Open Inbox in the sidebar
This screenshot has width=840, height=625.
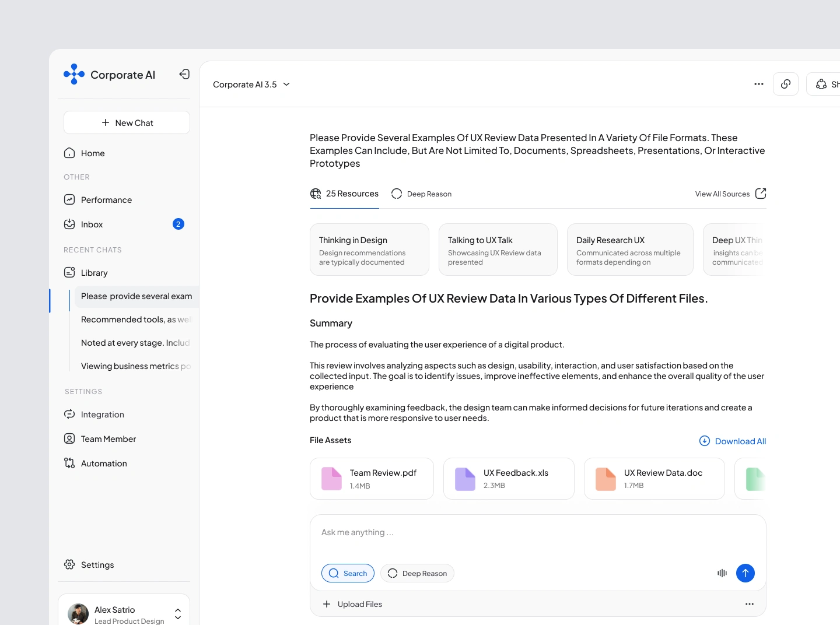coord(92,224)
